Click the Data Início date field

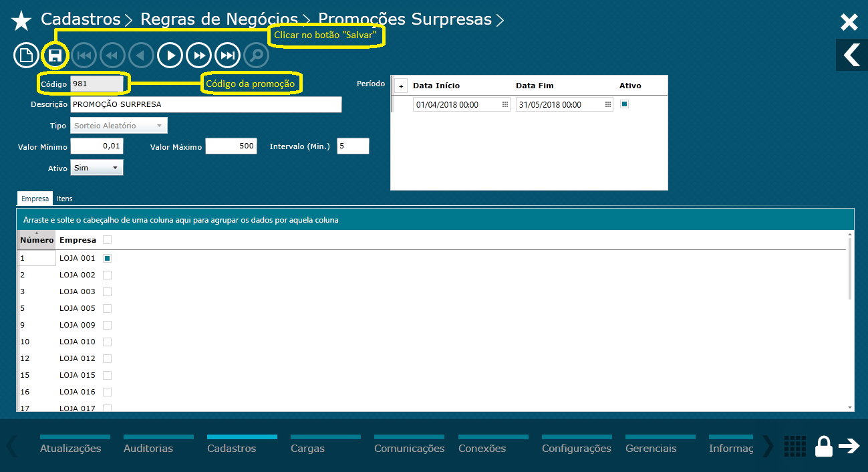(x=462, y=104)
